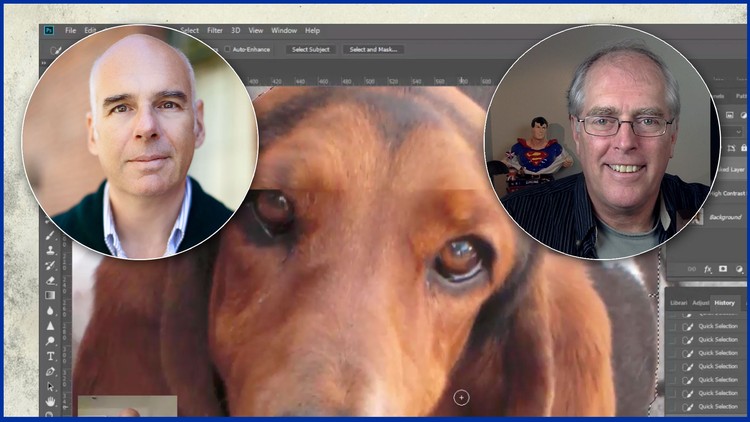Image resolution: width=750 pixels, height=422 pixels.
Task: Open the View menu
Action: coord(255,30)
